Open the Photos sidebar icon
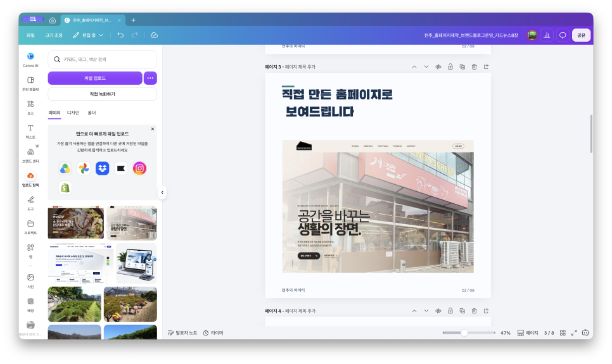Screen dimensions: 612x364 30,277
